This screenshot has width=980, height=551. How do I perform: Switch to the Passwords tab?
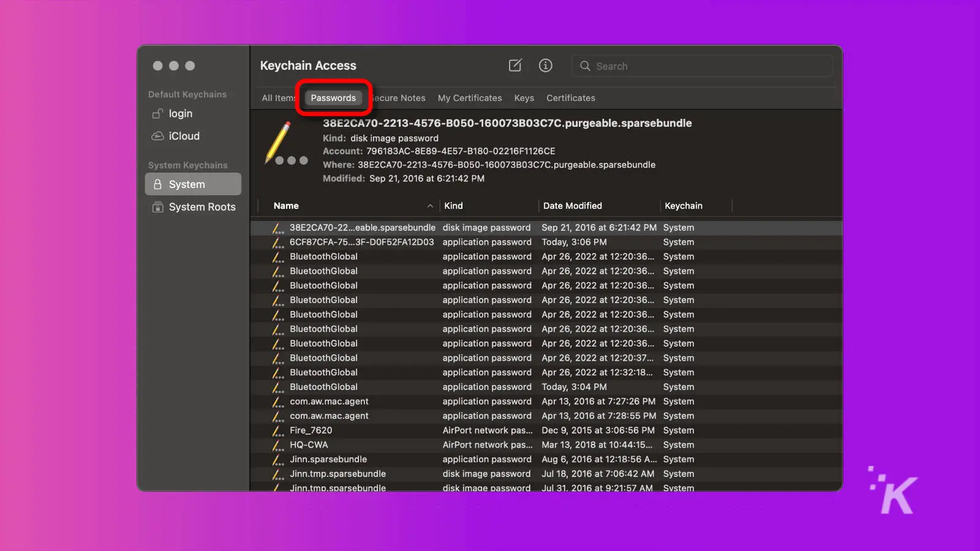(x=333, y=98)
